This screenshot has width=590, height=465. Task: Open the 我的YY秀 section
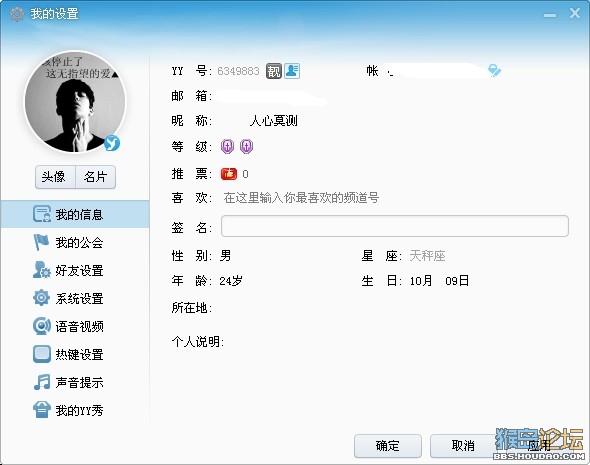75,410
